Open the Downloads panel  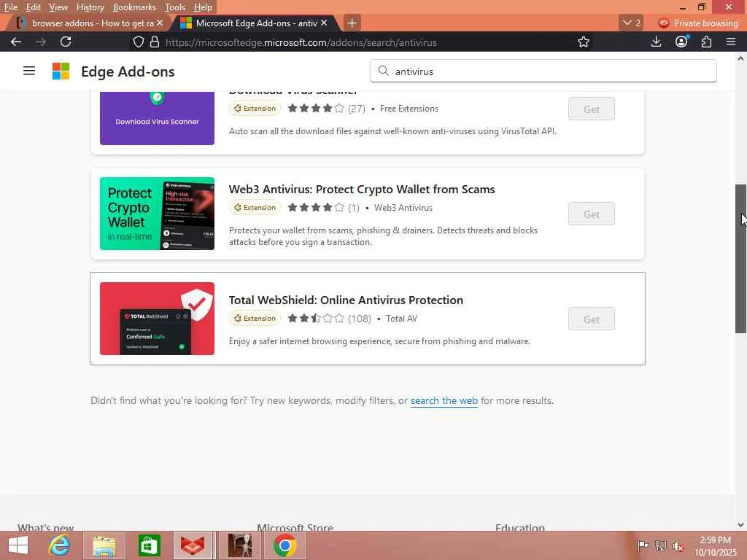[x=656, y=42]
